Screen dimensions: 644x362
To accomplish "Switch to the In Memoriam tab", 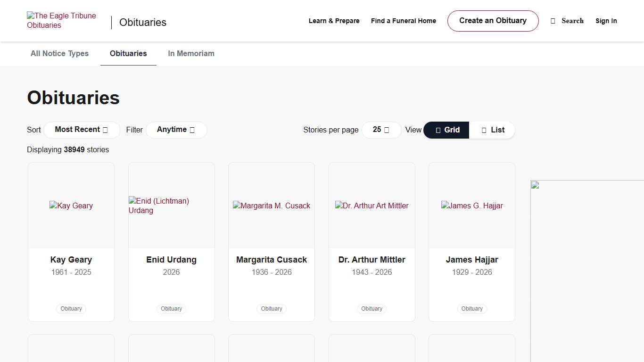I will pos(191,54).
